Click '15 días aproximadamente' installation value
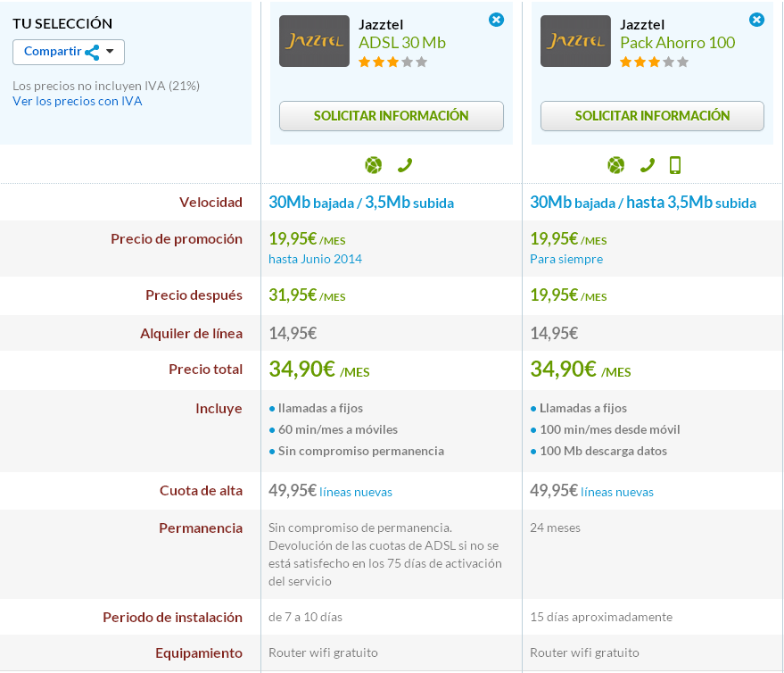784x673 pixels. [x=601, y=617]
